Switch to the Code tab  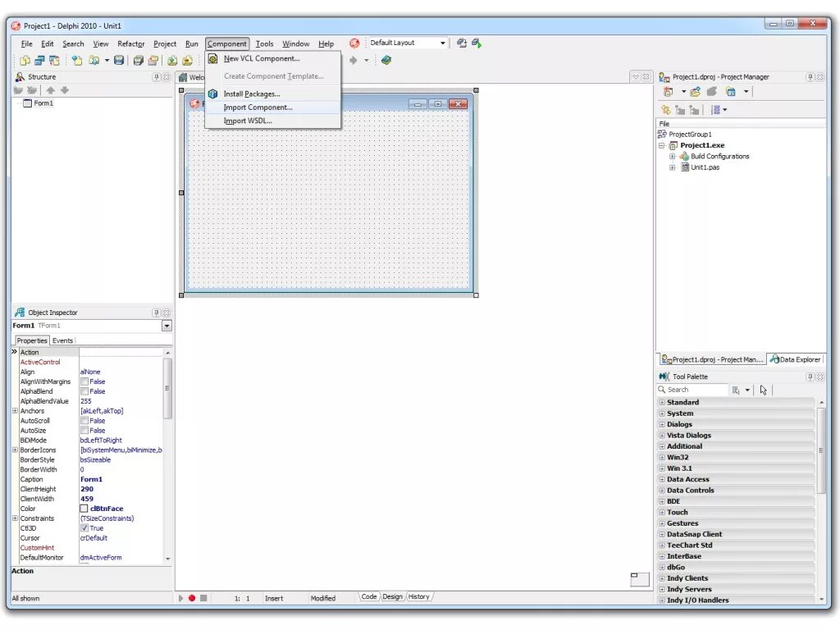pyautogui.click(x=368, y=596)
